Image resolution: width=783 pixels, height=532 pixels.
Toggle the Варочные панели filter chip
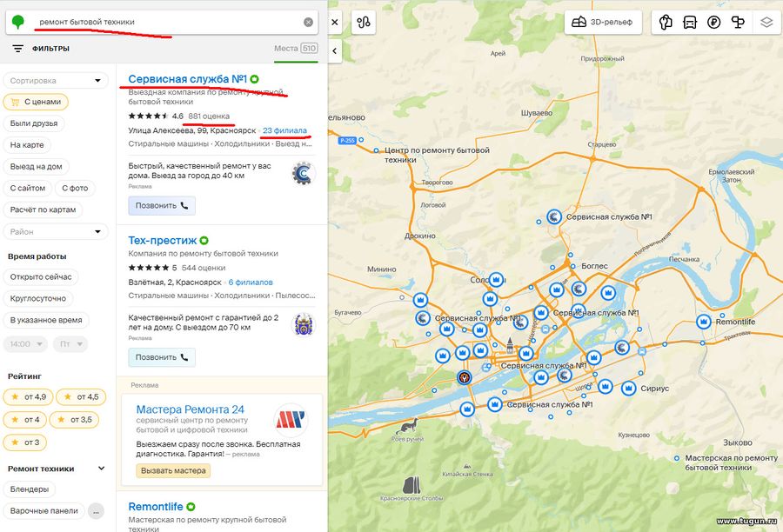coord(44,511)
